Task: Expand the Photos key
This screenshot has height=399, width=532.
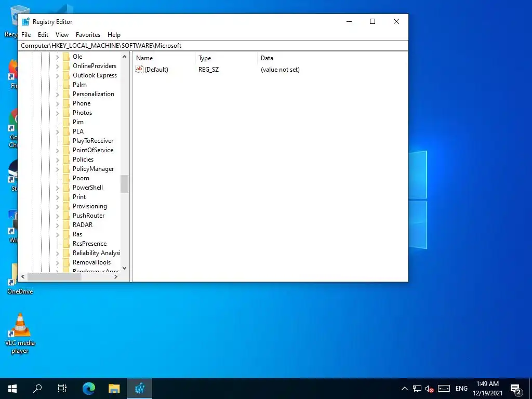Action: click(x=57, y=113)
